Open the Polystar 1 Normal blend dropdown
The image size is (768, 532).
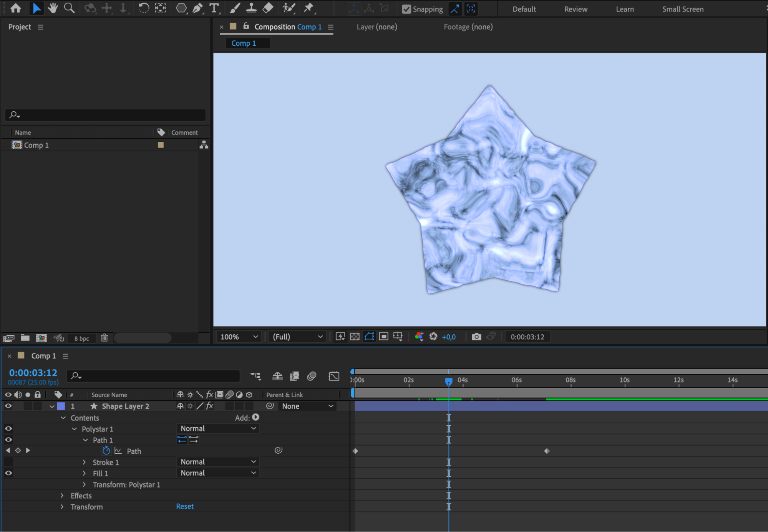[x=218, y=428]
